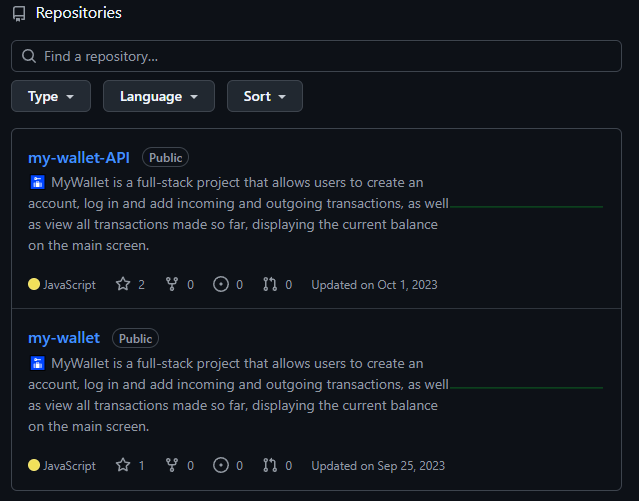Click the pull request icon of my-wallet-API

pyautogui.click(x=270, y=284)
